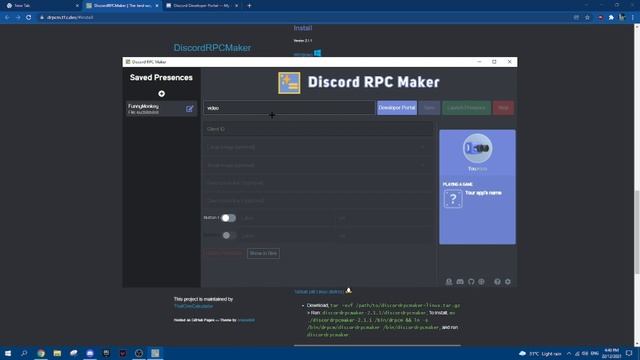Add a new saved presence with the plus icon
The image size is (640, 360).
click(162, 94)
